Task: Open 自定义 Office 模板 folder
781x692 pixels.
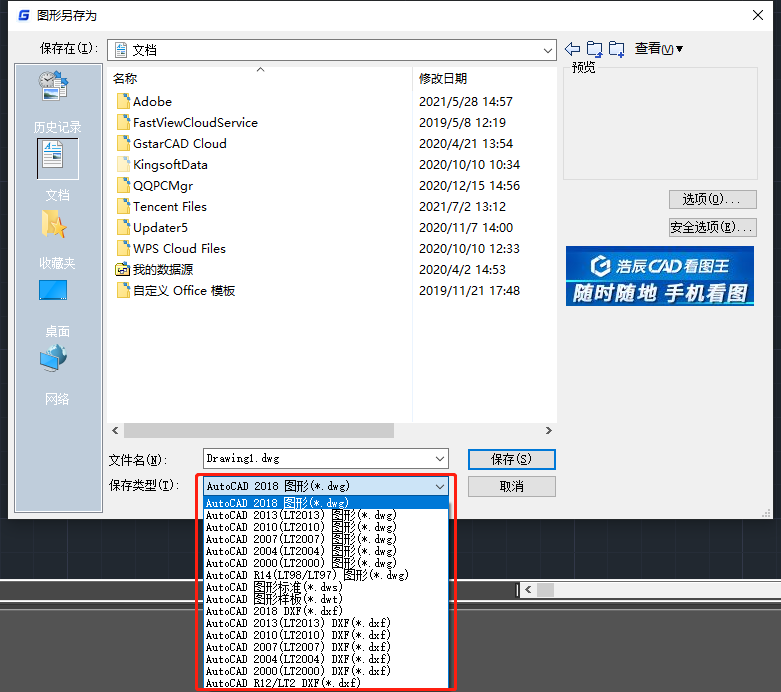Action: pyautogui.click(x=176, y=290)
